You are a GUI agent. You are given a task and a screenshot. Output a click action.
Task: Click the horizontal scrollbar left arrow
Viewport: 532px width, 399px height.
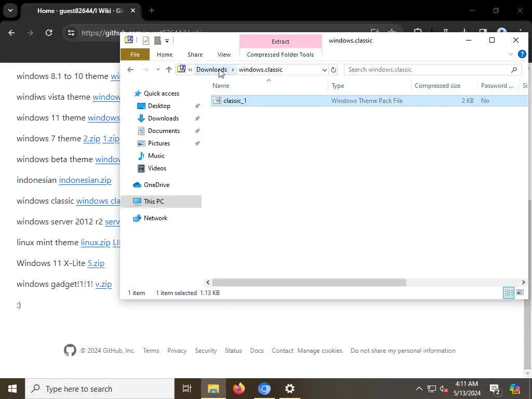pyautogui.click(x=208, y=282)
